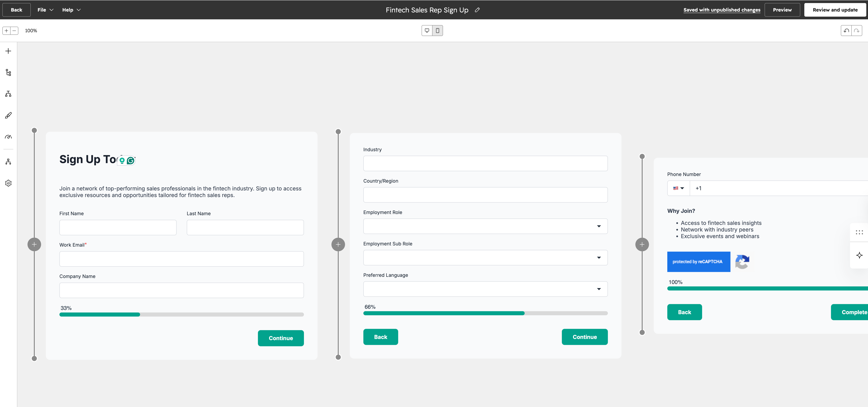Image resolution: width=868 pixels, height=407 pixels.
Task: Click Continue on second step
Action: pyautogui.click(x=585, y=337)
